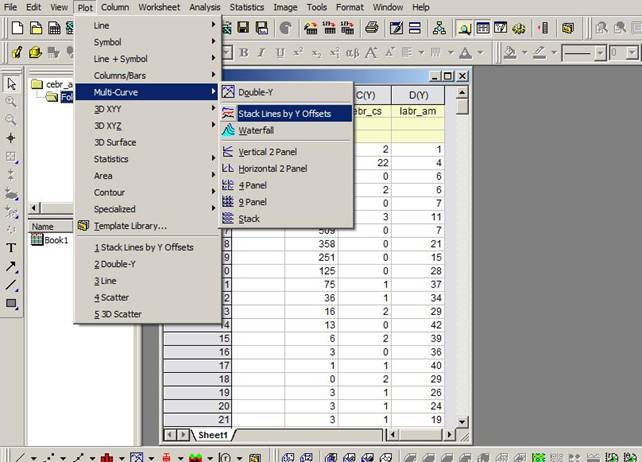Click the yellow cube icon in second toolbar
The width and height of the screenshot is (642, 462).
36,52
